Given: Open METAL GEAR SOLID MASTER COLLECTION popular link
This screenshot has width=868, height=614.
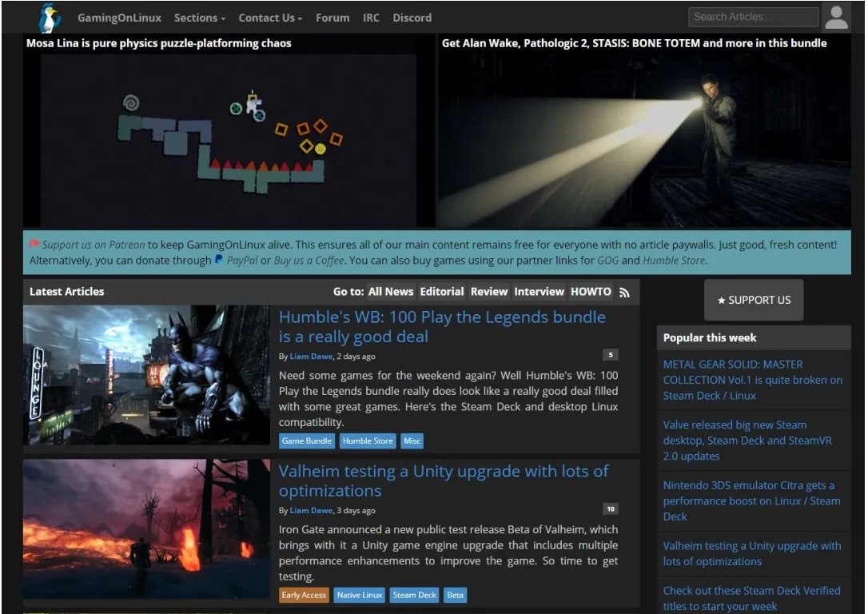Looking at the screenshot, I should [752, 380].
